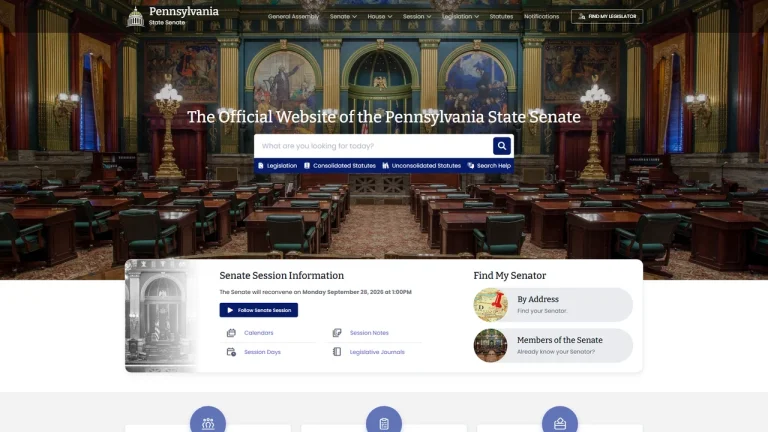Open the General Assembly menu item
Viewport: 768px width, 432px height.
(x=293, y=16)
